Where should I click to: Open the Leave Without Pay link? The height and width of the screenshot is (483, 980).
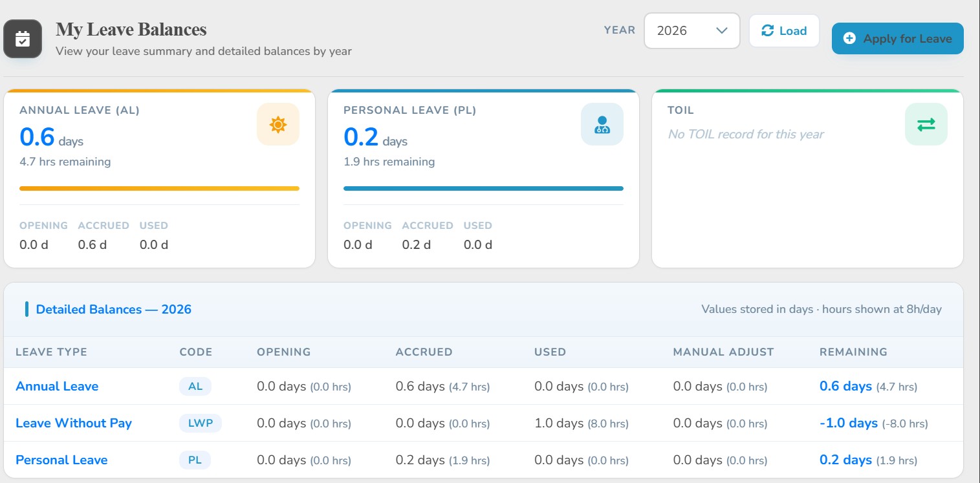coord(74,423)
